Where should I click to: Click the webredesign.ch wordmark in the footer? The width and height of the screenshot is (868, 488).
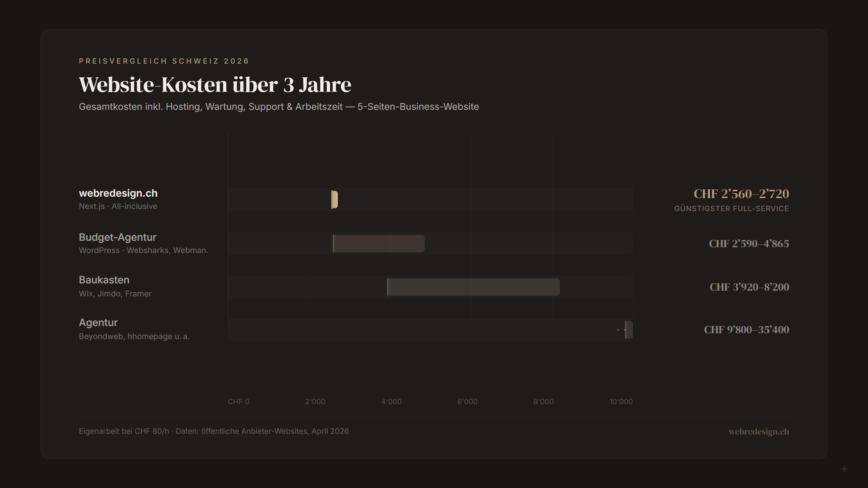(x=758, y=431)
